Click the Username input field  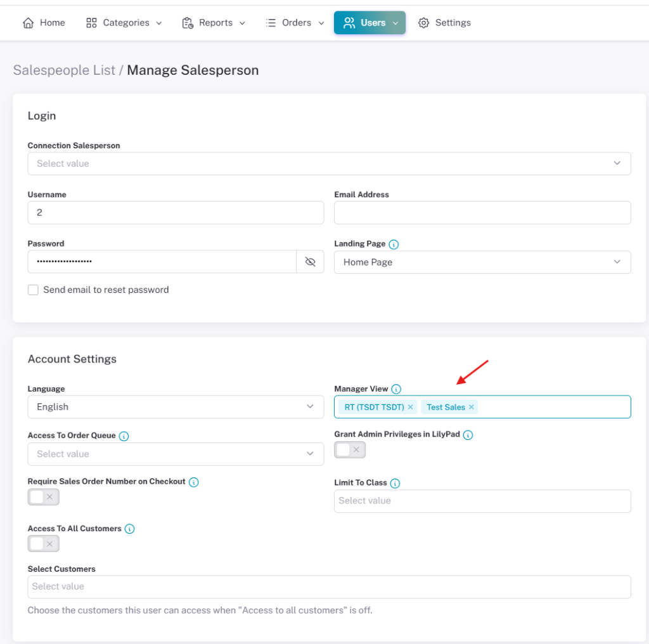pyautogui.click(x=176, y=213)
